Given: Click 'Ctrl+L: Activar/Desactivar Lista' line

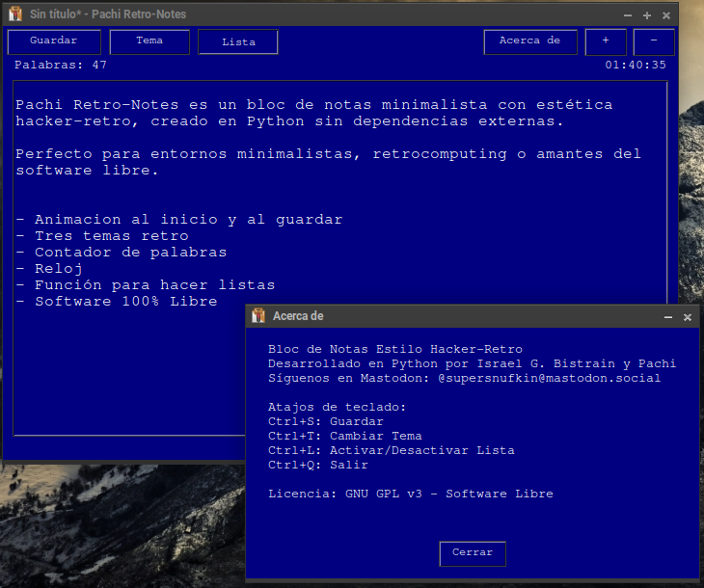Looking at the screenshot, I should pos(392,450).
